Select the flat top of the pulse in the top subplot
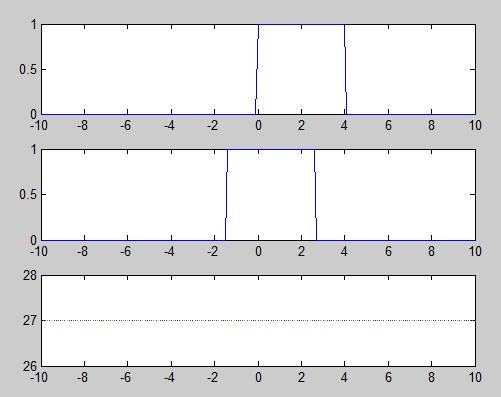Viewport: 501px width, 397px height. click(x=301, y=24)
